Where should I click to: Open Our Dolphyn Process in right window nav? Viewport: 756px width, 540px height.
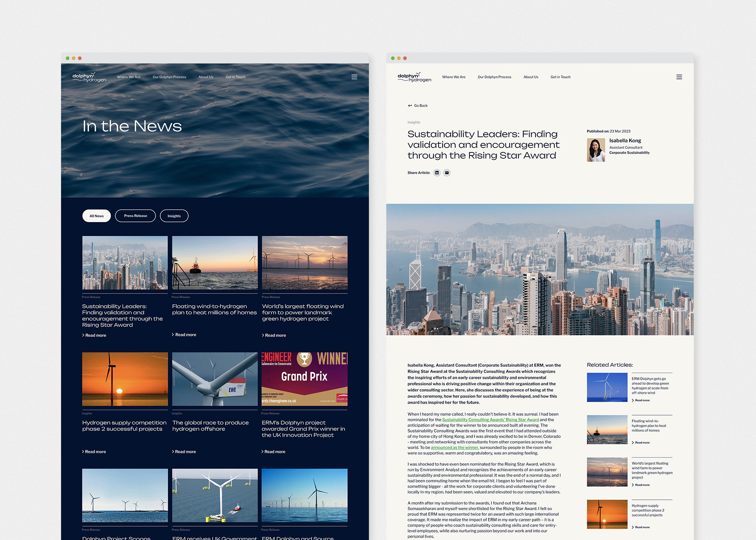tap(495, 77)
